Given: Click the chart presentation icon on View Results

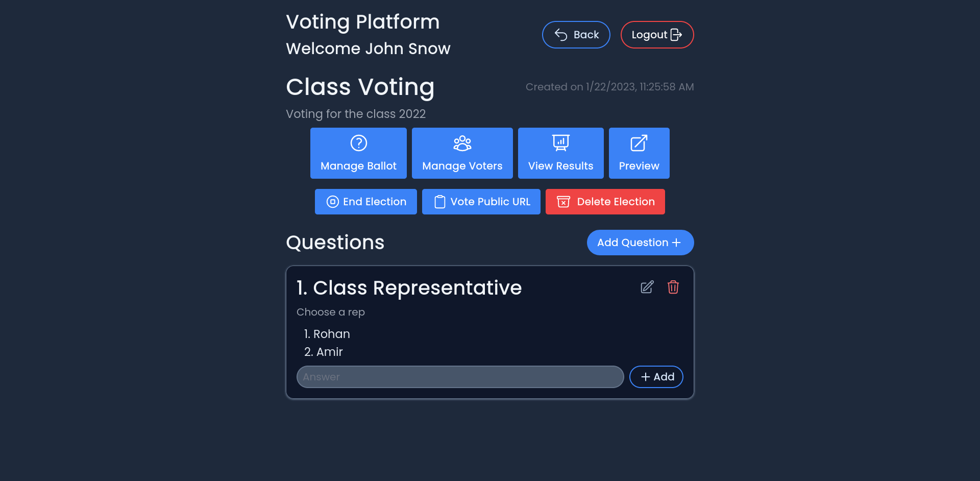Looking at the screenshot, I should 561,143.
